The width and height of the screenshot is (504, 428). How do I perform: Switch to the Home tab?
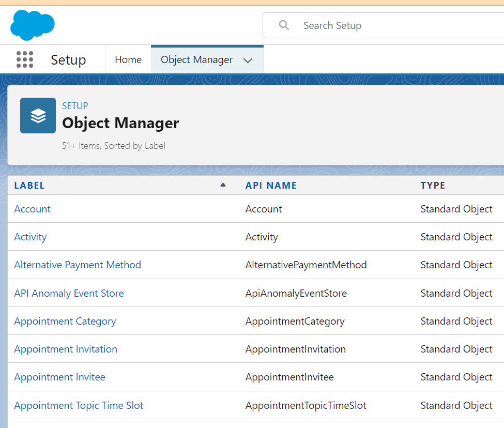pyautogui.click(x=128, y=60)
